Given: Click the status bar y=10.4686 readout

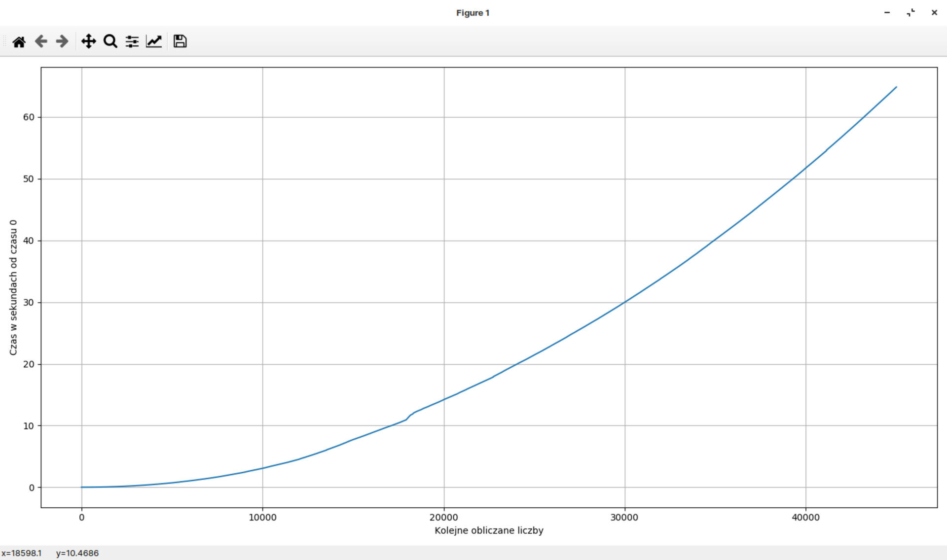Looking at the screenshot, I should click(77, 553).
